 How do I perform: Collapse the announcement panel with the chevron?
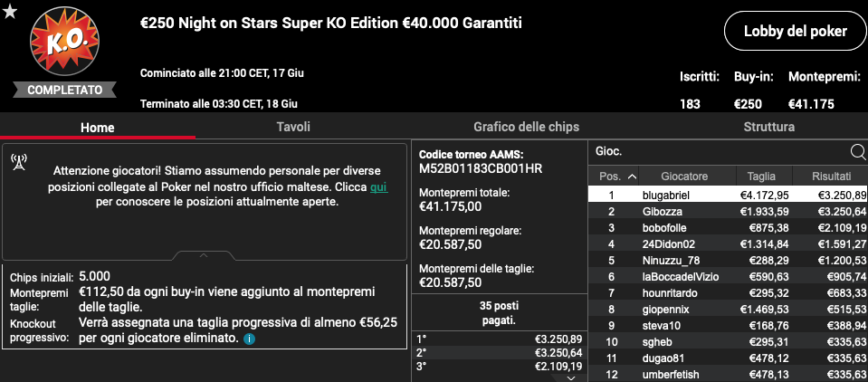tap(204, 256)
